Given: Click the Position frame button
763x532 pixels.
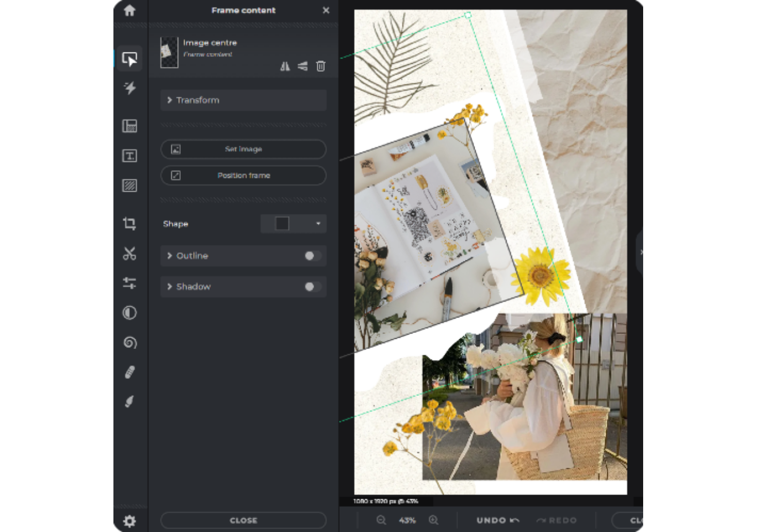Looking at the screenshot, I should pos(243,176).
